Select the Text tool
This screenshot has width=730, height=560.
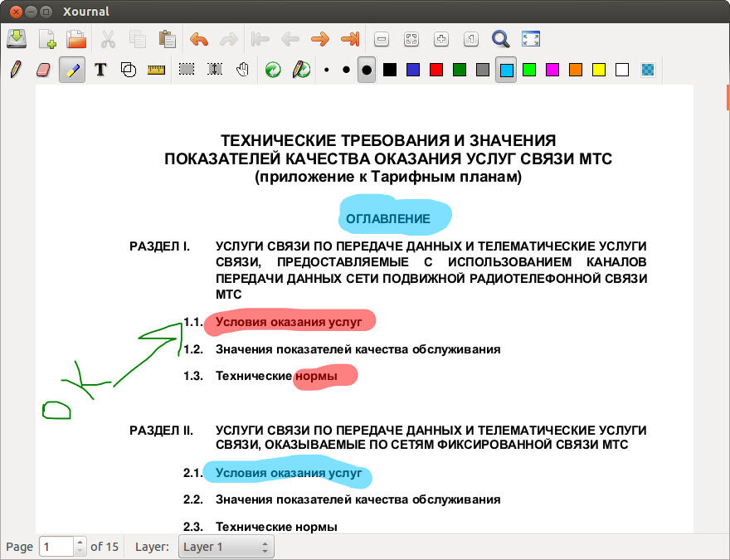pos(100,70)
